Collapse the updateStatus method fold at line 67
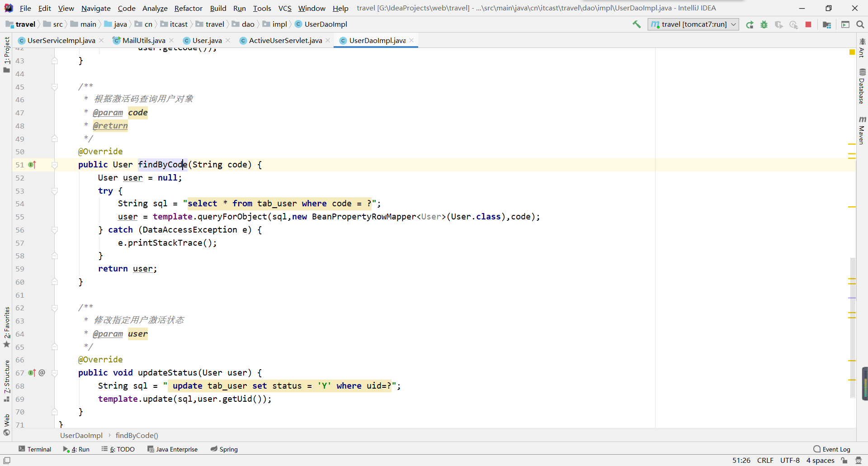 coord(55,373)
